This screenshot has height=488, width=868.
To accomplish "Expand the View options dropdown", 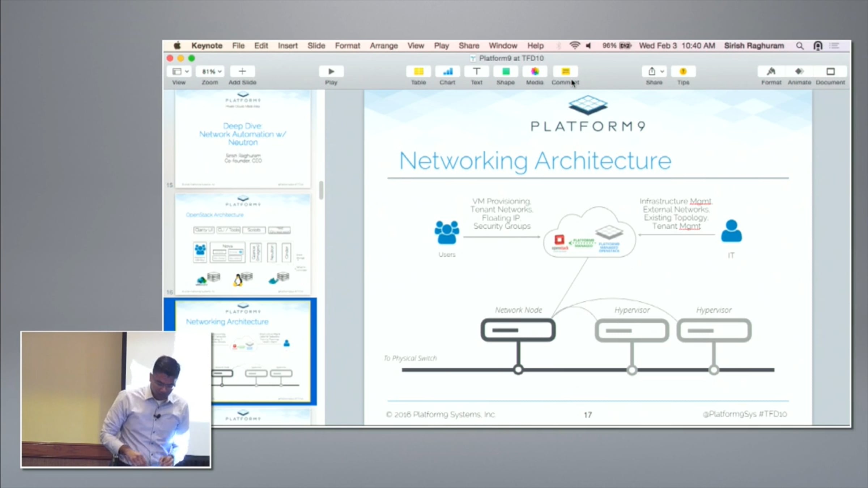I will [180, 72].
